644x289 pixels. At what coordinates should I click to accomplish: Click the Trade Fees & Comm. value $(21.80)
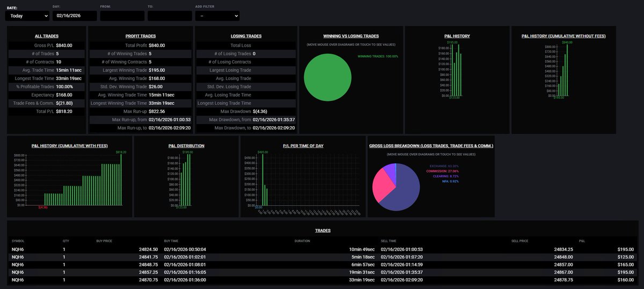click(64, 103)
